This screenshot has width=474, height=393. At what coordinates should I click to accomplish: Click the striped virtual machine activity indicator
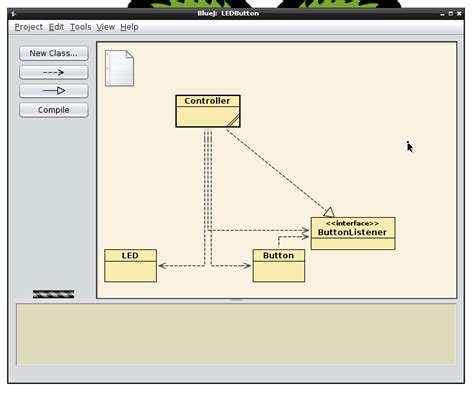click(x=53, y=294)
